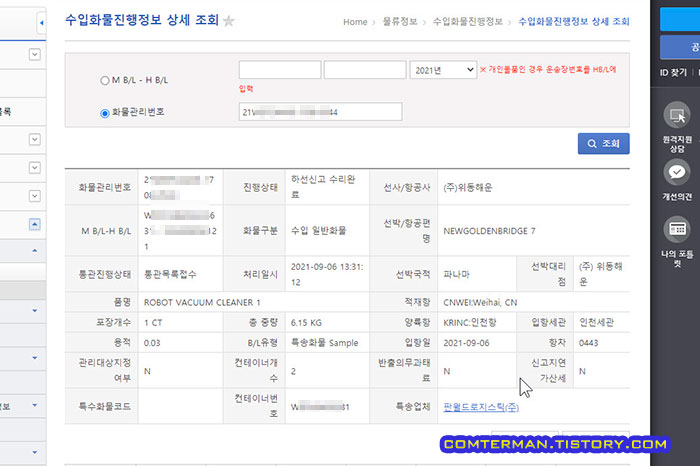This screenshot has width=700, height=466.
Task: Expand the first sidebar menu chevron box
Action: (x=34, y=54)
